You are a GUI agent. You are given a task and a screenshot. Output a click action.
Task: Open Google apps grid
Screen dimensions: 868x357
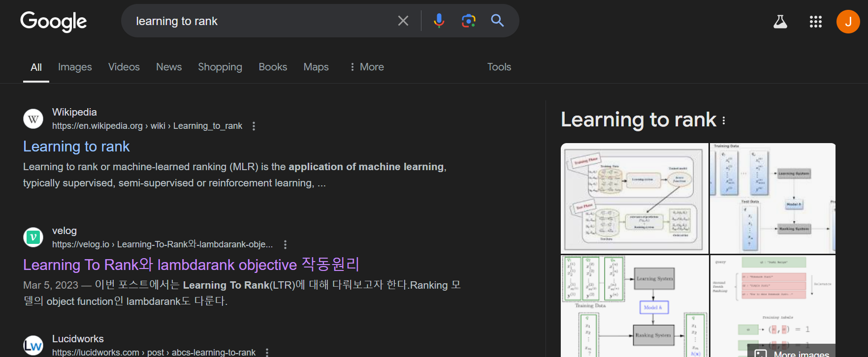816,22
